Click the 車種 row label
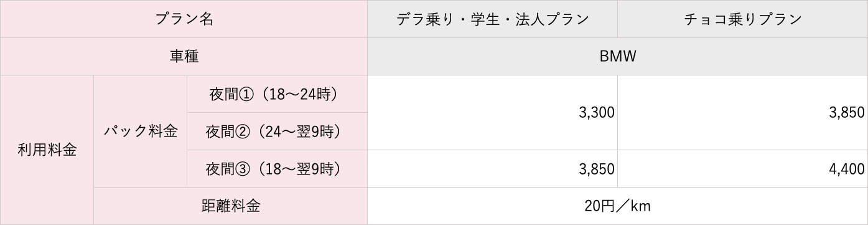Viewport: 868px width, 225px height. [184, 57]
